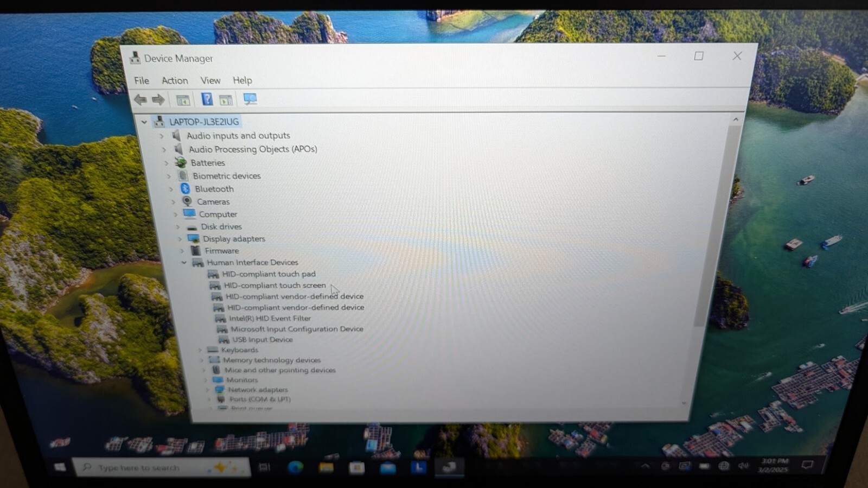Expand Audio inputs and outputs
868x488 pixels.
(162, 136)
